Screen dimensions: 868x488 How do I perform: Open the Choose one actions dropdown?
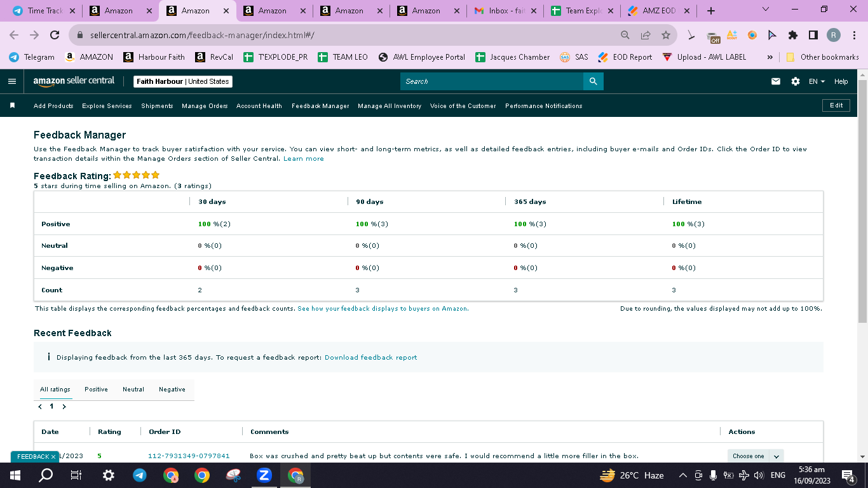click(x=756, y=456)
